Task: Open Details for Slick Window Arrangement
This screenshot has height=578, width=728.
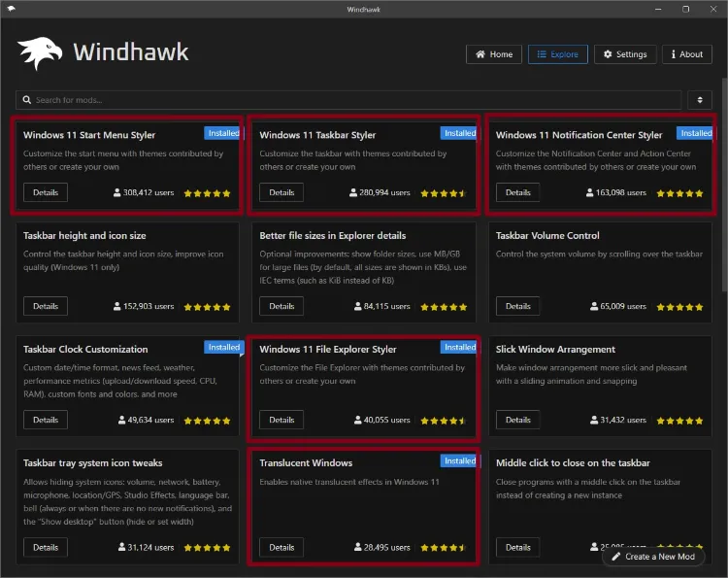Action: click(517, 421)
